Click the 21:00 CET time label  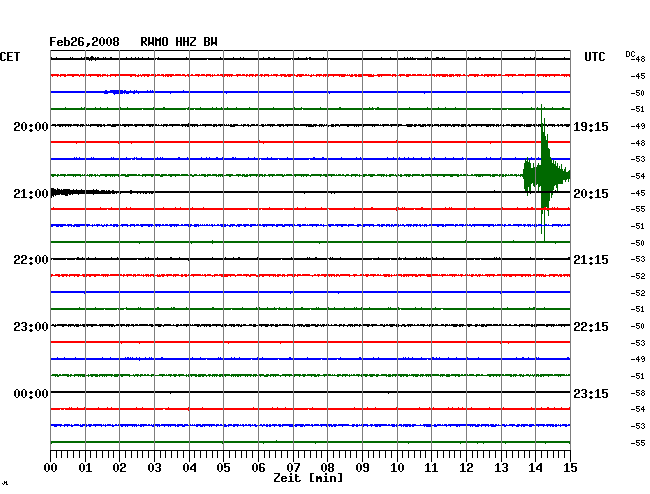(31, 194)
